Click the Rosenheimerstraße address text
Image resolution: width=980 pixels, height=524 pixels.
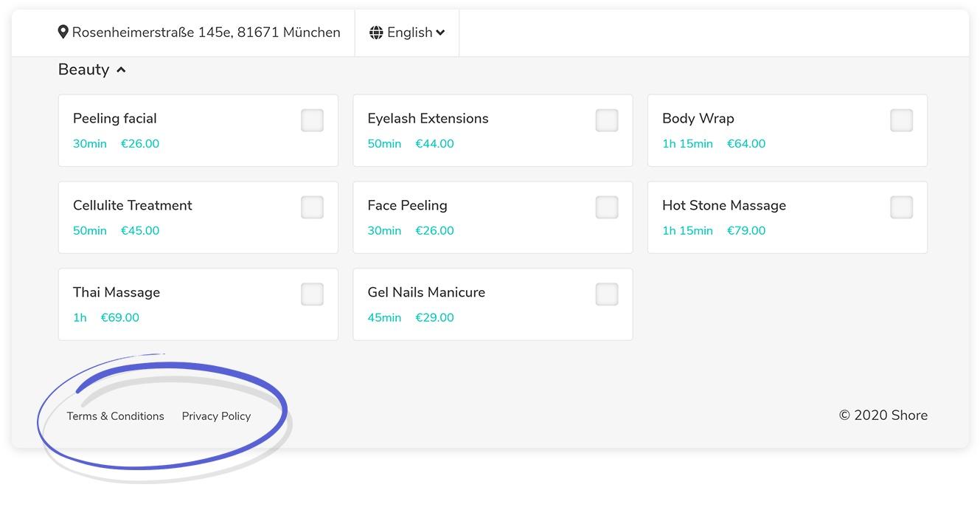[206, 32]
